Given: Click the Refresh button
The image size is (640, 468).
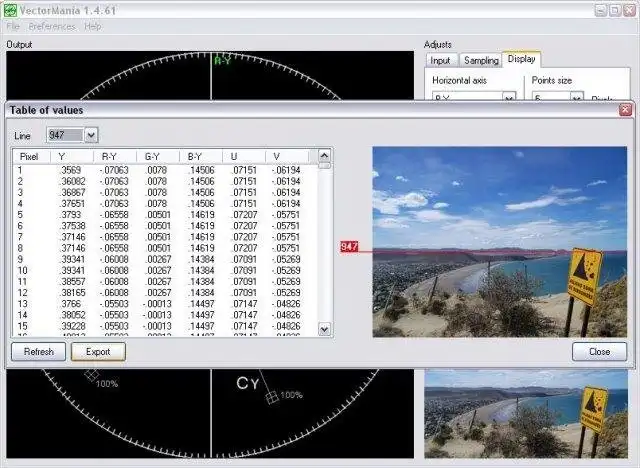Looking at the screenshot, I should [x=38, y=352].
